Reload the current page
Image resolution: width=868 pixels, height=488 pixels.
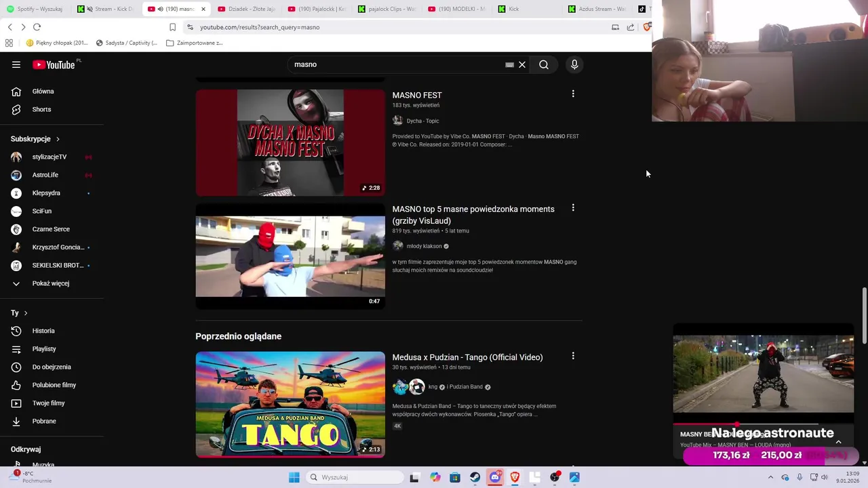(37, 27)
